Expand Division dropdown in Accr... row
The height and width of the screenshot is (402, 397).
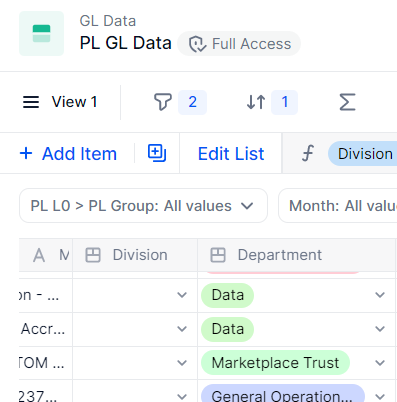[182, 329]
